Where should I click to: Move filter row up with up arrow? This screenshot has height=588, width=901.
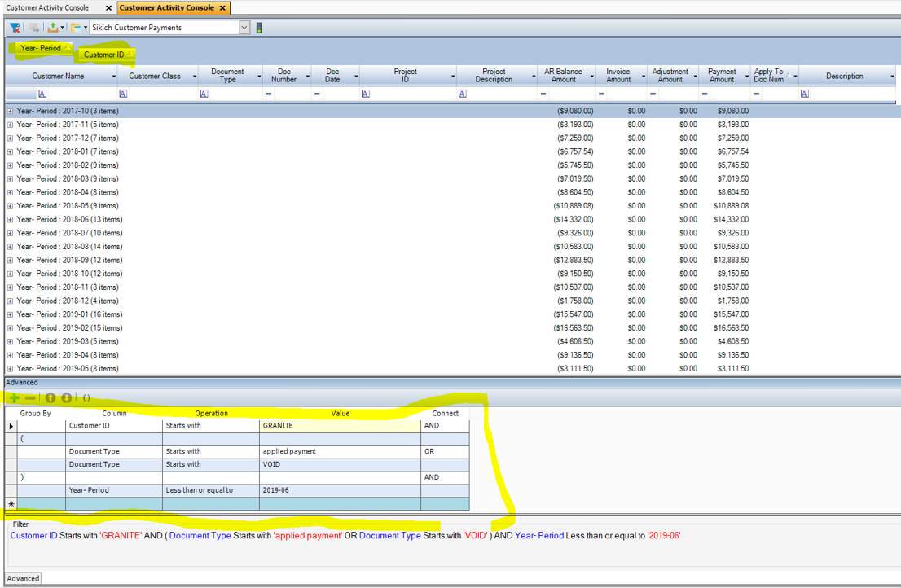pyautogui.click(x=51, y=398)
